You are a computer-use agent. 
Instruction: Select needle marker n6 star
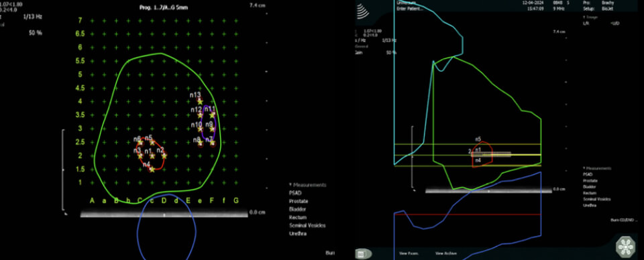click(140, 142)
